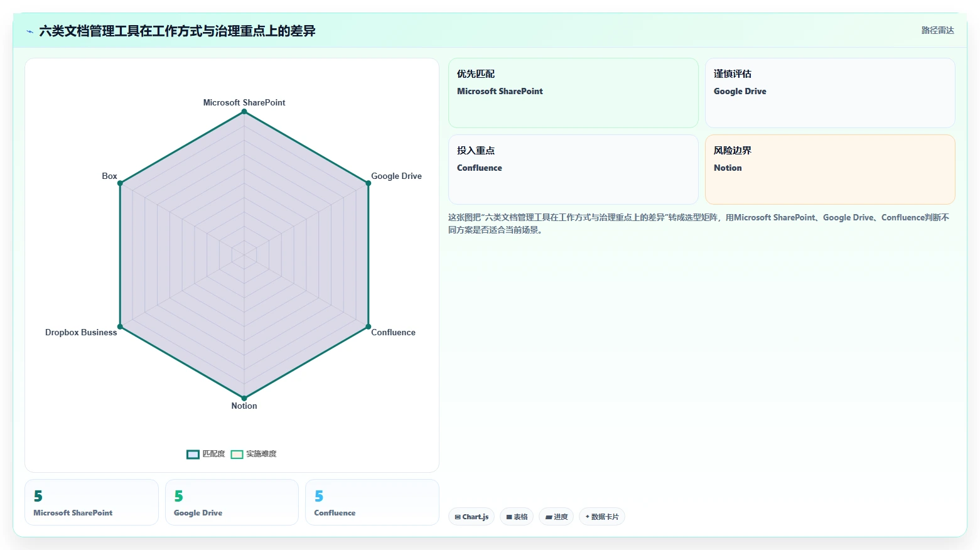Click the small icon before the page title
The height and width of the screenshot is (550, 980).
pyautogui.click(x=30, y=31)
